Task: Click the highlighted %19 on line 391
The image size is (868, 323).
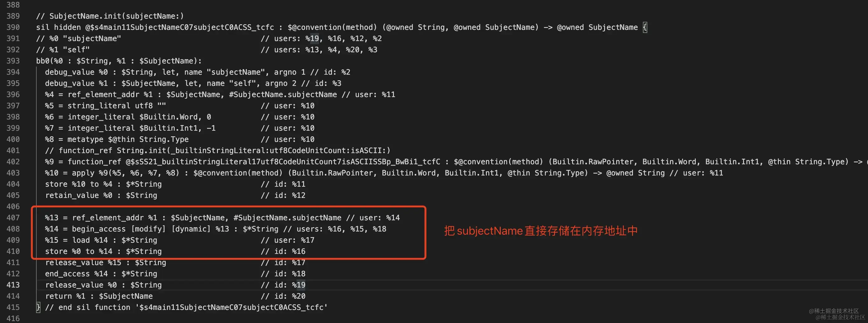Action: tap(312, 39)
